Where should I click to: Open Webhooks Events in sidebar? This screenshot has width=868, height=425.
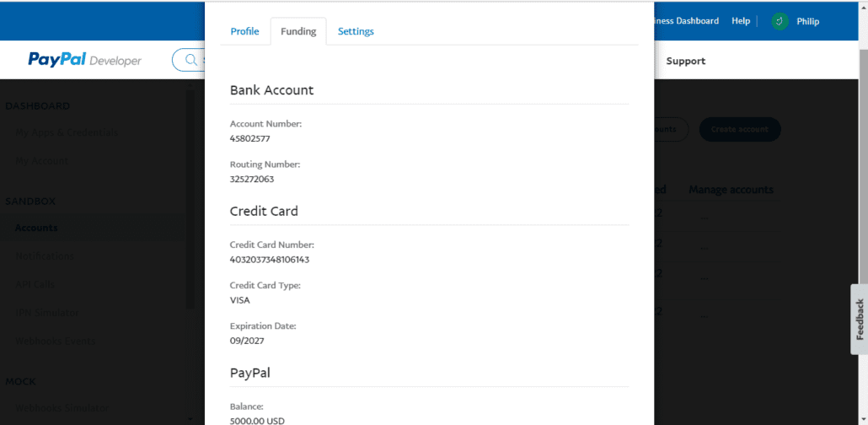point(56,342)
